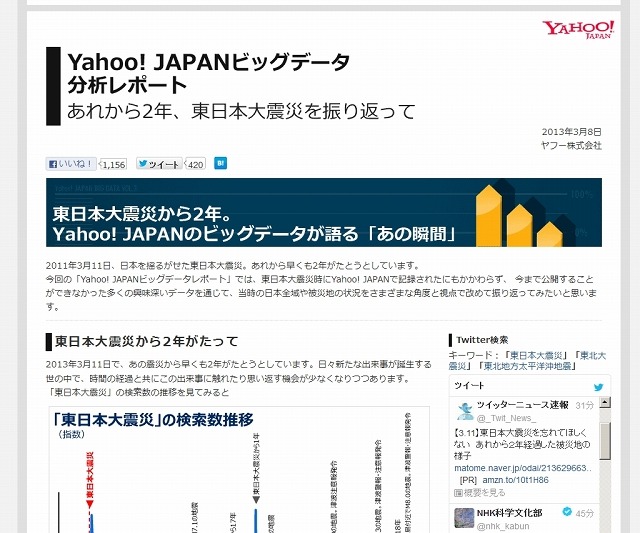Open the 東日本大震災から2年 banner image
This screenshot has width=640, height=533.
point(324,213)
